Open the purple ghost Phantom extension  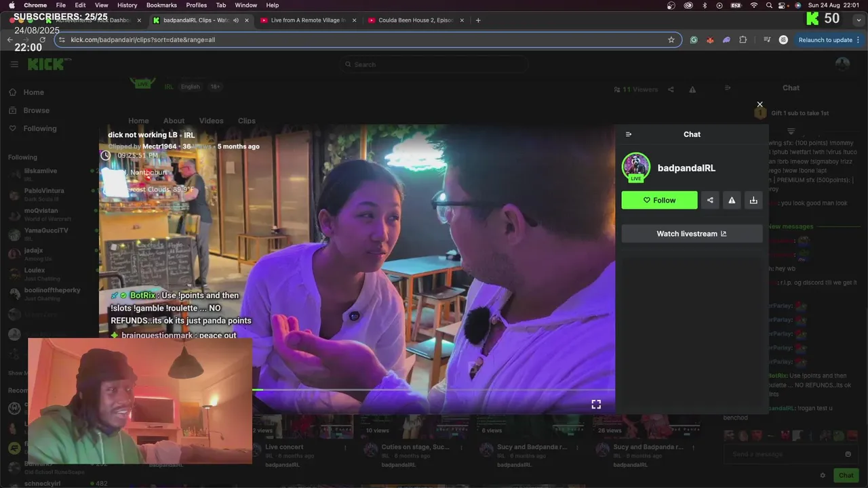726,40
